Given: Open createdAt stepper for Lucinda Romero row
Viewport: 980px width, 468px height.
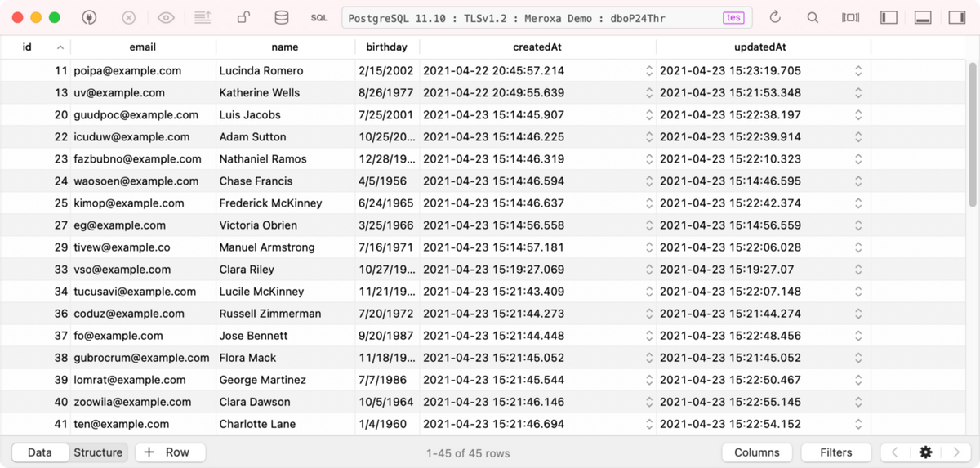Looking at the screenshot, I should click(649, 71).
